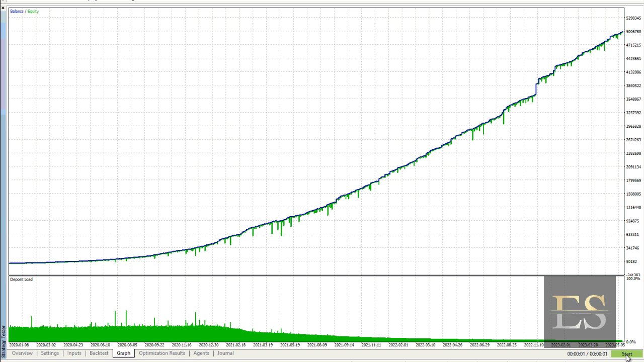Image resolution: width=644 pixels, height=362 pixels.
Task: Click the 2021.02.18 date label
Action: (x=236, y=345)
